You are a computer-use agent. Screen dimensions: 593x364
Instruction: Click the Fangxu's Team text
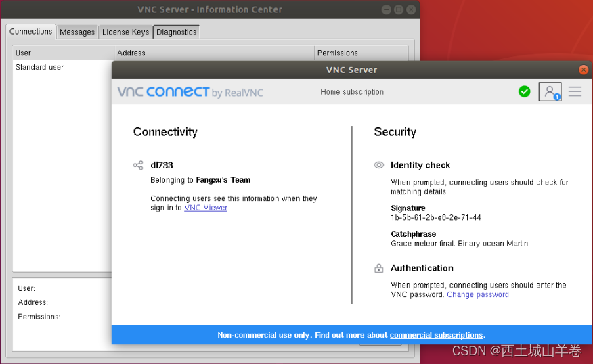(x=223, y=180)
